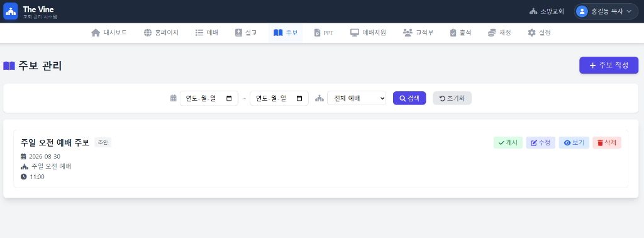The height and width of the screenshot is (238, 644).
Task: Click the church icon beside the 전체 예배 dropdown
Action: pos(319,98)
